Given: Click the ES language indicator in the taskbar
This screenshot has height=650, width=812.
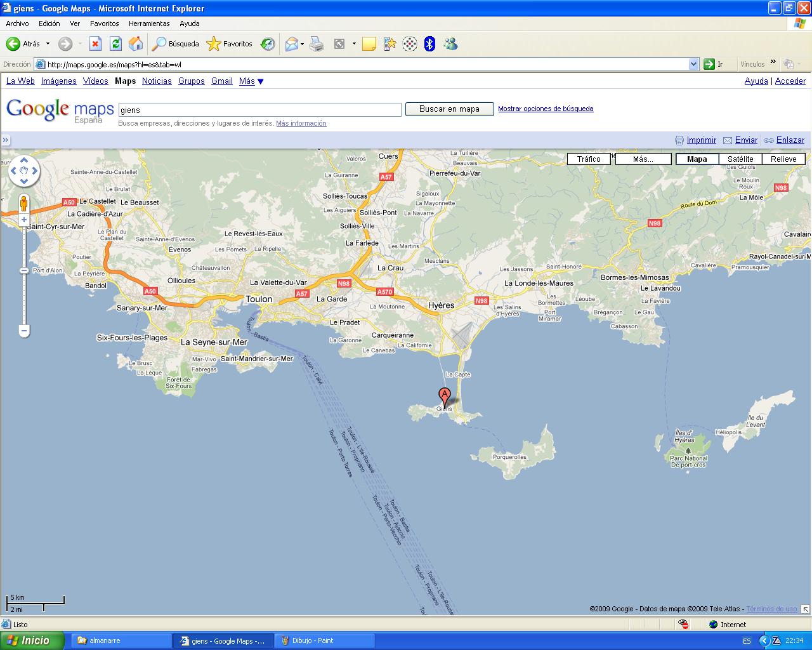Looking at the screenshot, I should [747, 641].
